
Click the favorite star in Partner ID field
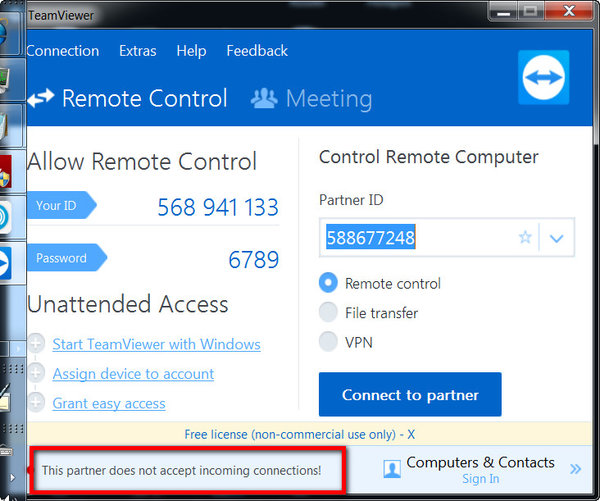coord(525,237)
